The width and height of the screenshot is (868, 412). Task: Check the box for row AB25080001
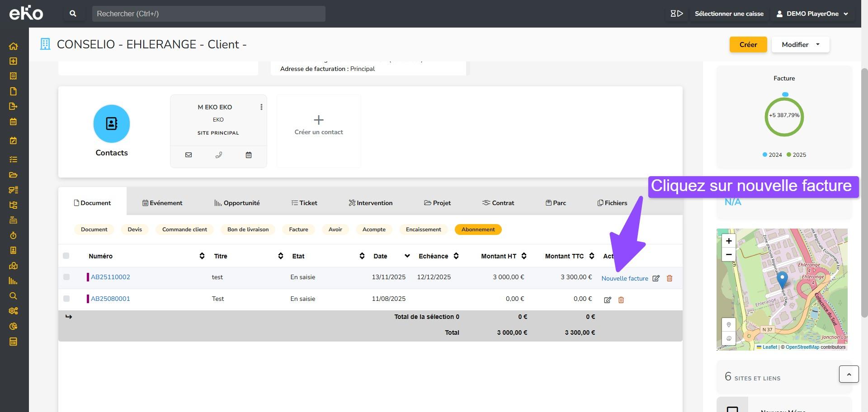(66, 299)
